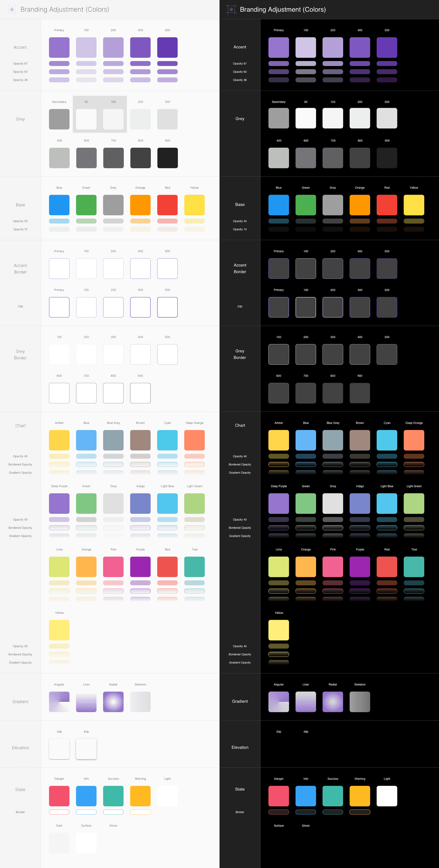The image size is (439, 868).
Task: Click 'Accent' section label in light panel
Action: point(20,47)
